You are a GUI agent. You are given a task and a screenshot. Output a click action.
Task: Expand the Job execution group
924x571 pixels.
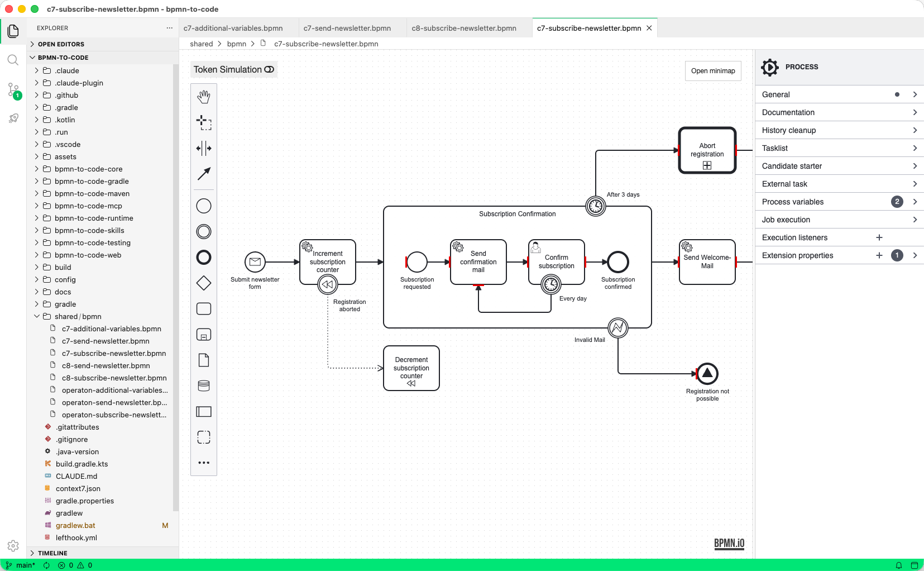point(840,220)
